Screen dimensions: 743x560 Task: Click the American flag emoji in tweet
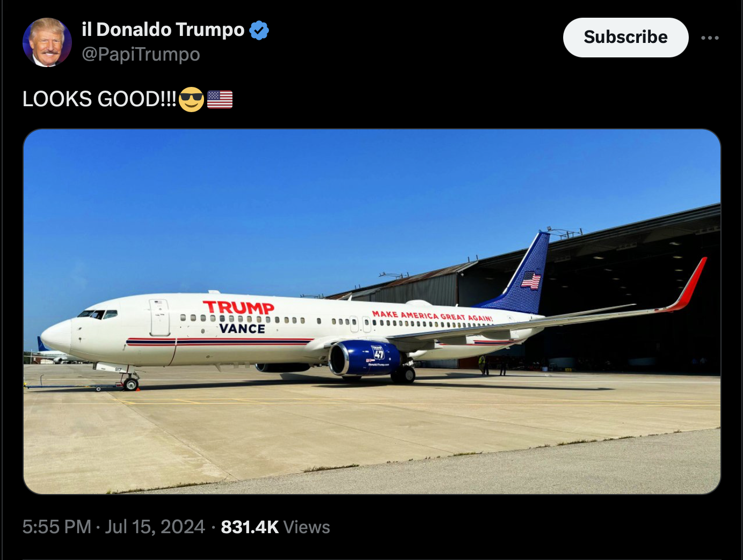click(220, 99)
